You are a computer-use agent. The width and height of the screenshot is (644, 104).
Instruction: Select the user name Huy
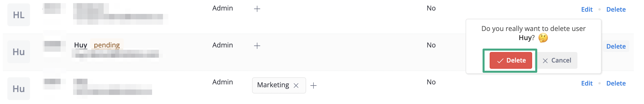pos(80,45)
